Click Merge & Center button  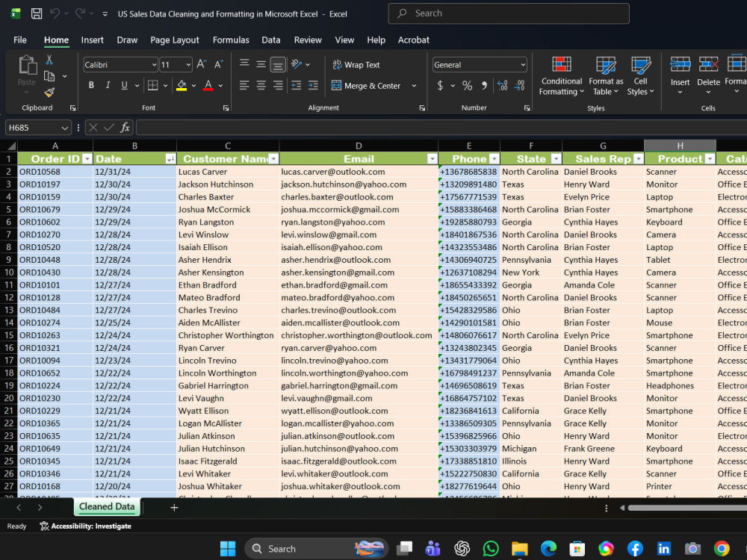click(366, 86)
